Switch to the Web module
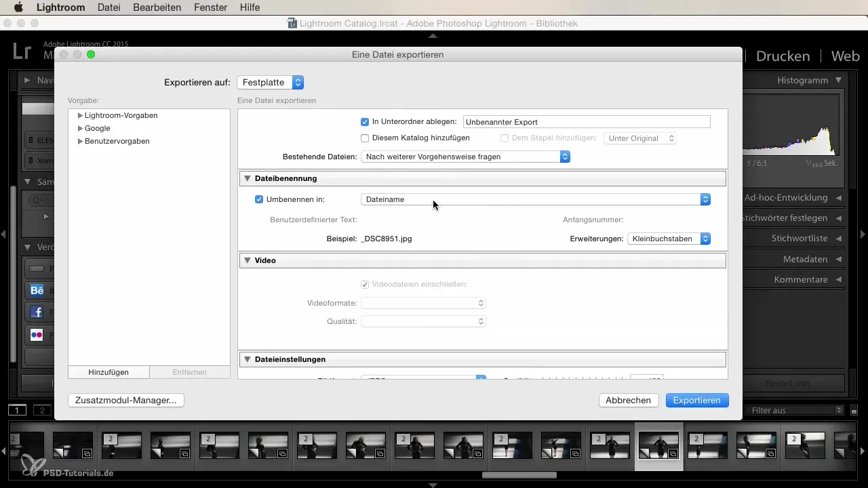The width and height of the screenshot is (868, 488). click(x=846, y=56)
